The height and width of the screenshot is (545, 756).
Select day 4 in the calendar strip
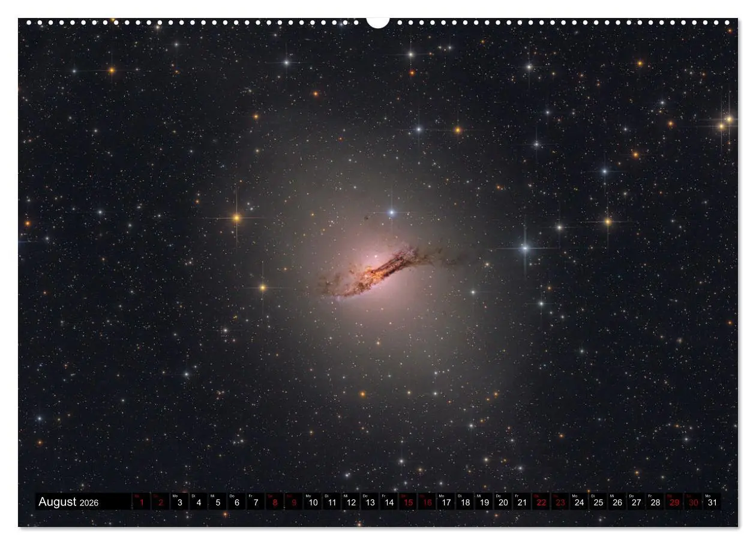(199, 502)
